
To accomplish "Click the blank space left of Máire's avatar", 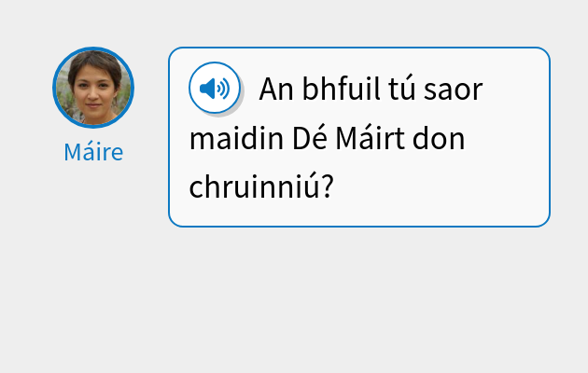I will point(25,88).
